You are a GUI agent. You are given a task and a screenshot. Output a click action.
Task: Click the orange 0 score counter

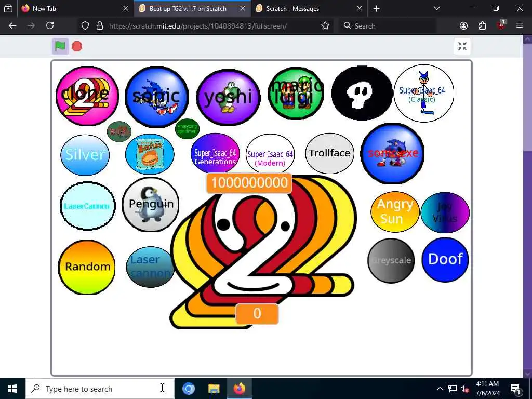coord(257,314)
